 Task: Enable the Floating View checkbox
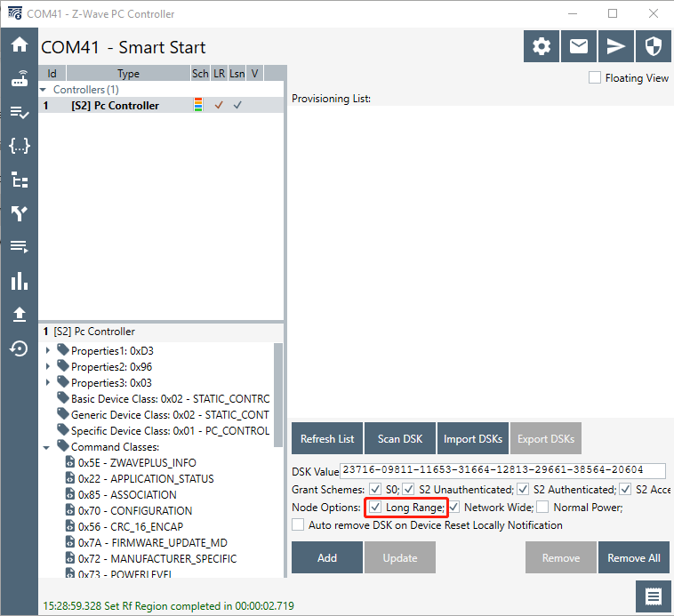coord(595,78)
